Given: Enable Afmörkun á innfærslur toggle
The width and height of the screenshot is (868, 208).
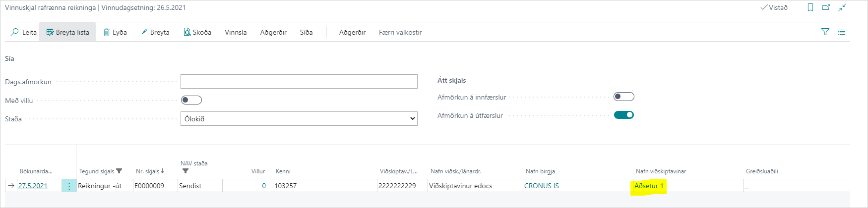Looking at the screenshot, I should click(624, 97).
